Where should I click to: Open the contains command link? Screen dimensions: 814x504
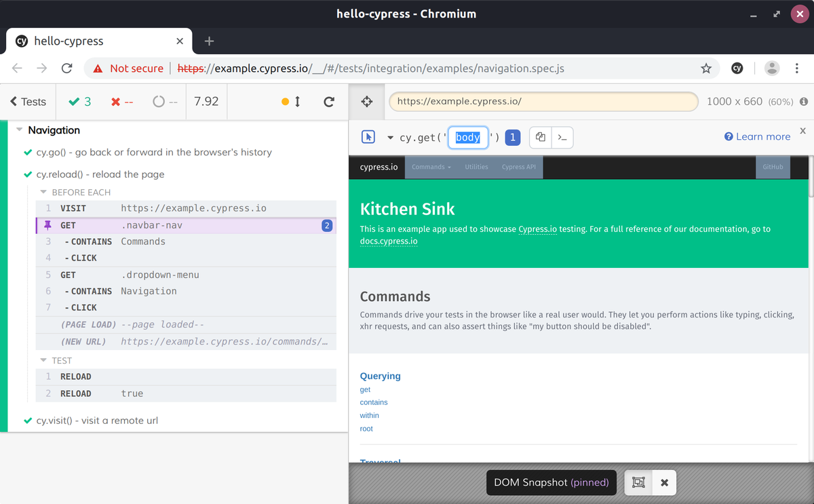374,402
